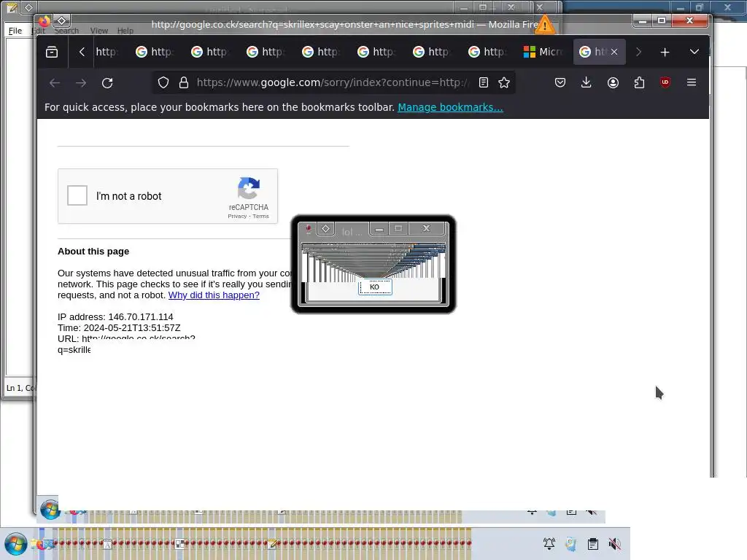The width and height of the screenshot is (747, 560).
Task: Unmute the volume tray icon
Action: pyautogui.click(x=614, y=544)
